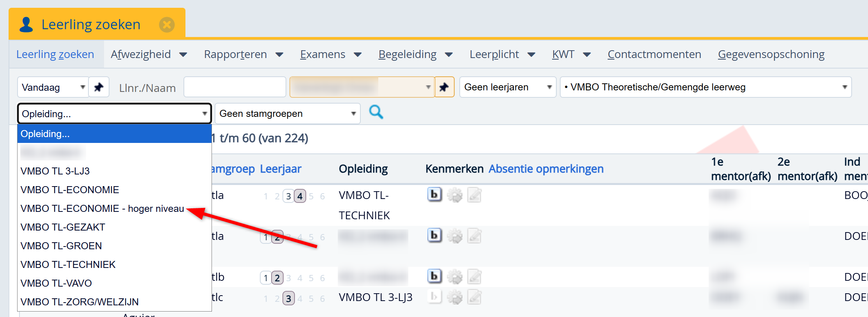868x317 pixels.
Task: Sort by the Leerjaar column header
Action: pos(281,169)
